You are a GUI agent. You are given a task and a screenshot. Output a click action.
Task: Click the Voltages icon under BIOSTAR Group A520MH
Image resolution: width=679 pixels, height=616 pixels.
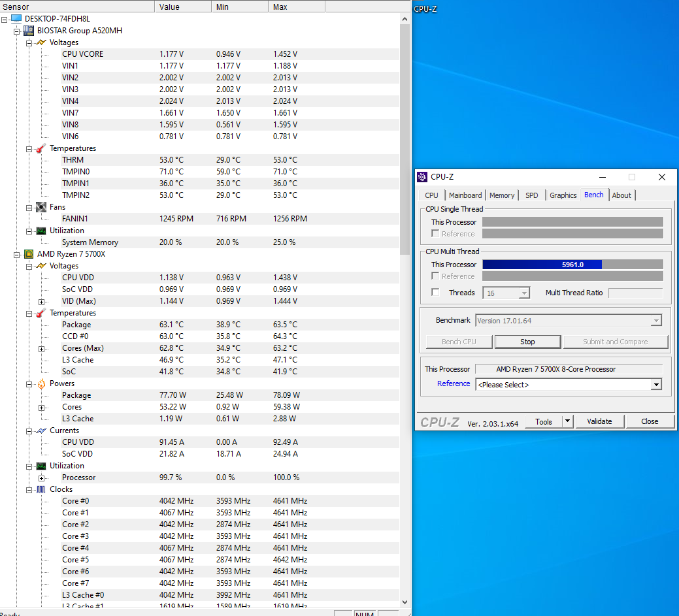coord(41,42)
